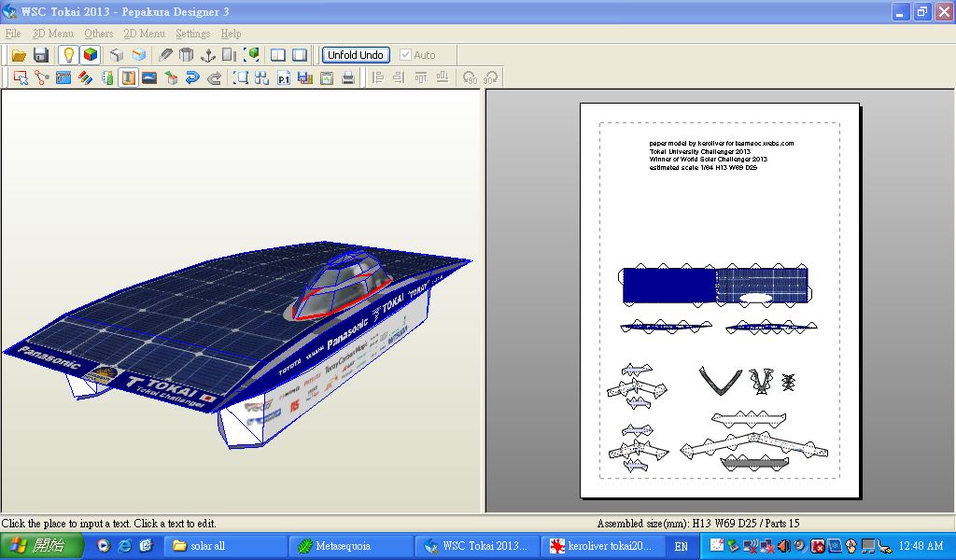This screenshot has height=560, width=956.
Task: Open the File menu
Action: pos(13,34)
